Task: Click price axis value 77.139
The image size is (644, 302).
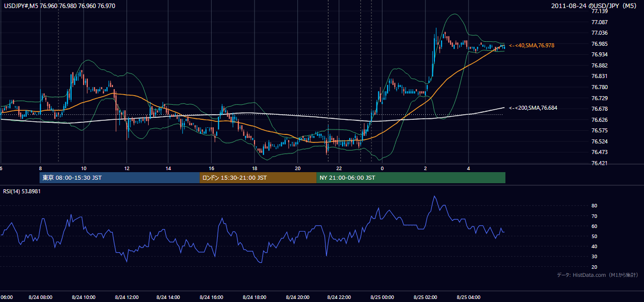Action: pos(599,11)
